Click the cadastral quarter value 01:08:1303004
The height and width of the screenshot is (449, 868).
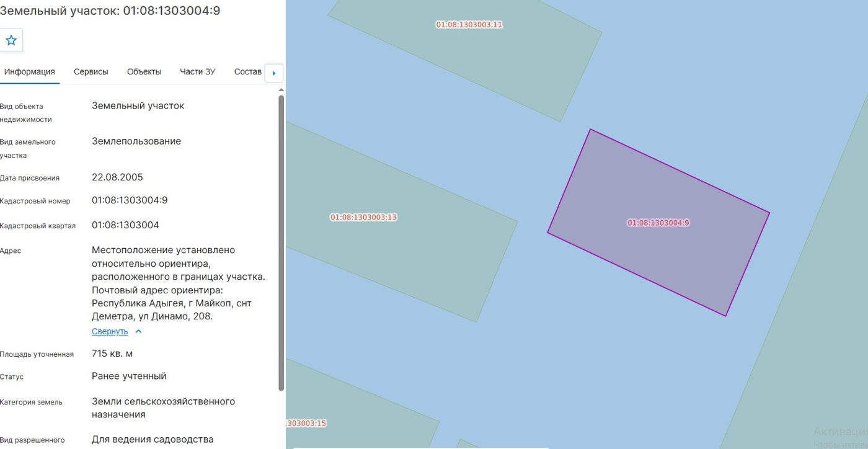point(125,225)
